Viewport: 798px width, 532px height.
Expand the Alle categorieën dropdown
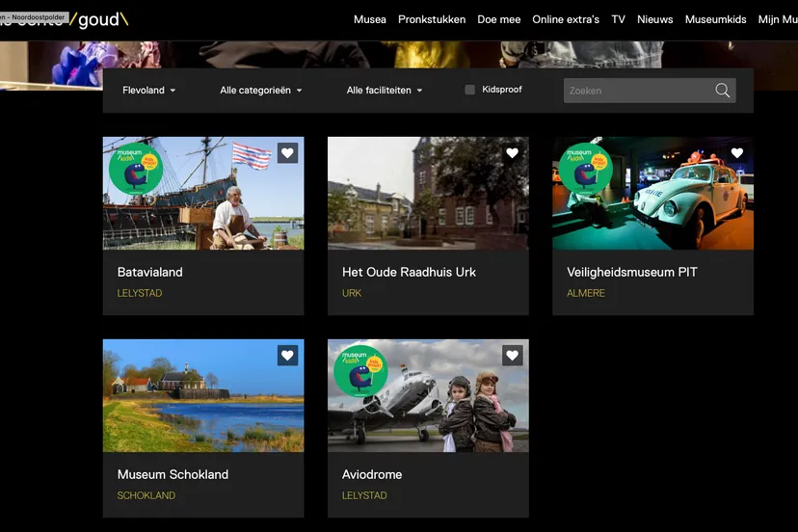pos(260,91)
